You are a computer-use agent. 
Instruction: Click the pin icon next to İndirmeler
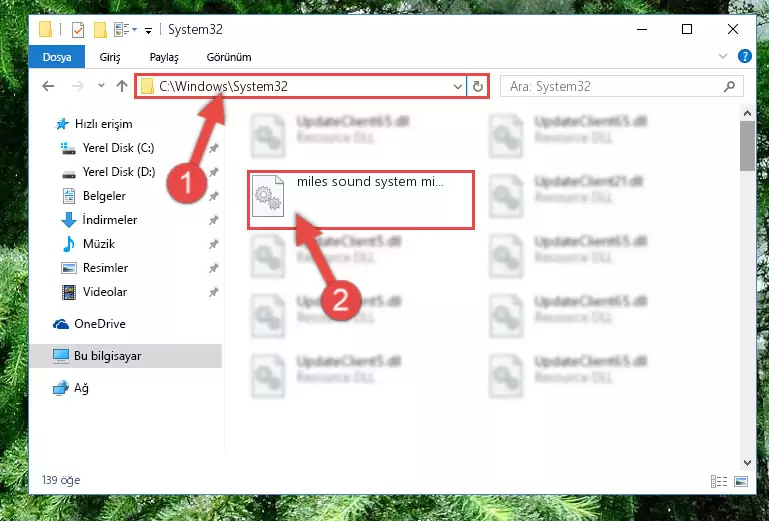pyautogui.click(x=213, y=220)
